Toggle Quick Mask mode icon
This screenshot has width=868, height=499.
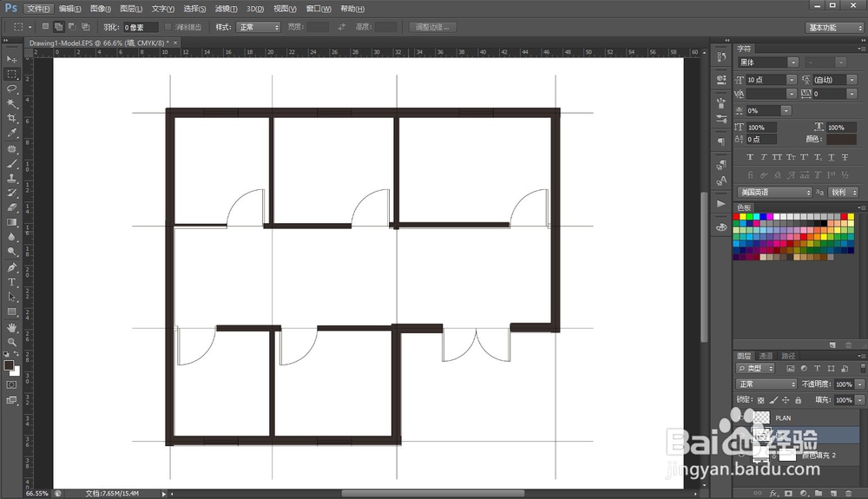(x=11, y=384)
